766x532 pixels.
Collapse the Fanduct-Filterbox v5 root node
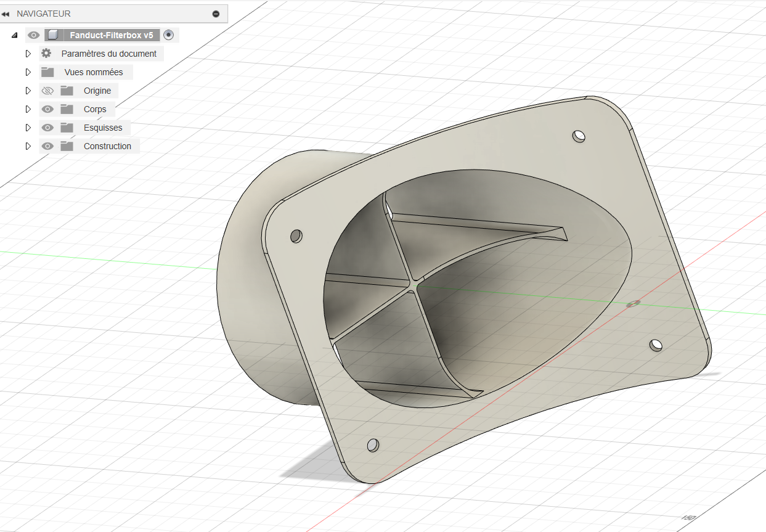[x=14, y=35]
